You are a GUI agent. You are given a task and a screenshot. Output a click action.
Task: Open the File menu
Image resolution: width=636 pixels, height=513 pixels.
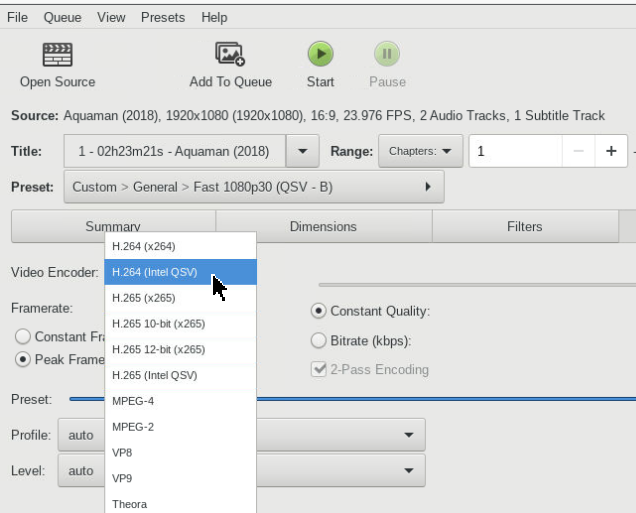[x=17, y=17]
